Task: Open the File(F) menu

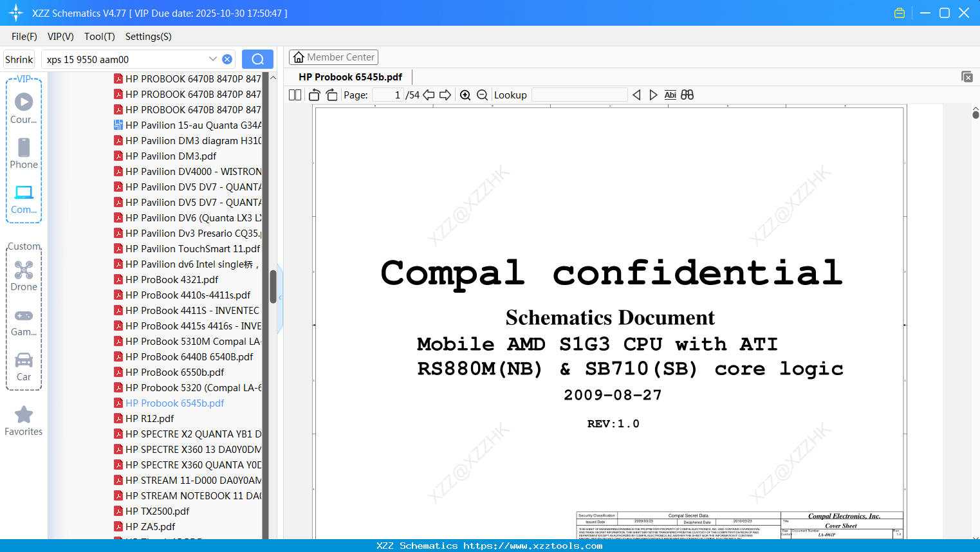Action: coord(24,37)
